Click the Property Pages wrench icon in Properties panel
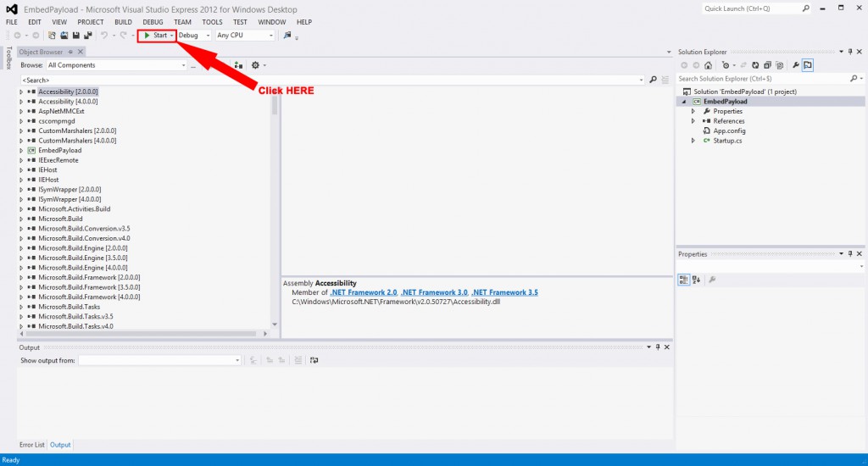The width and height of the screenshot is (868, 466). coord(712,280)
